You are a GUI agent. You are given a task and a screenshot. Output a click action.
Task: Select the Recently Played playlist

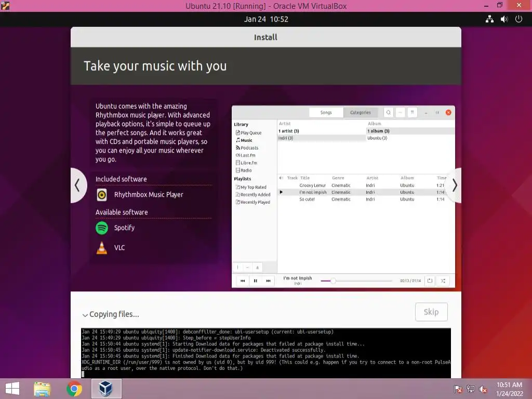pyautogui.click(x=253, y=202)
